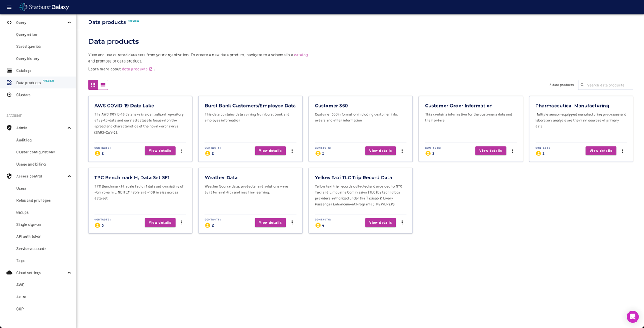Follow the data products documentation link

pos(134,69)
